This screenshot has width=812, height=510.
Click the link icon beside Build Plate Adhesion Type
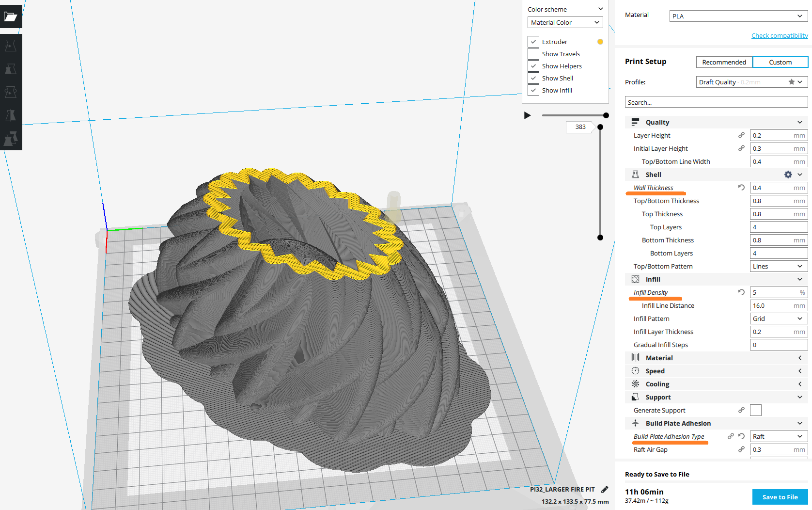731,436
